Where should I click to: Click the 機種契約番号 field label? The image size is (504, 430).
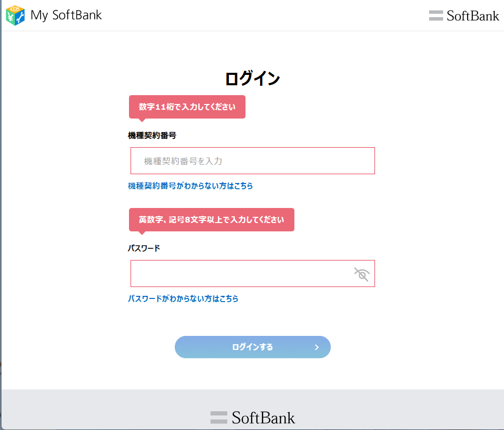pyautogui.click(x=152, y=135)
